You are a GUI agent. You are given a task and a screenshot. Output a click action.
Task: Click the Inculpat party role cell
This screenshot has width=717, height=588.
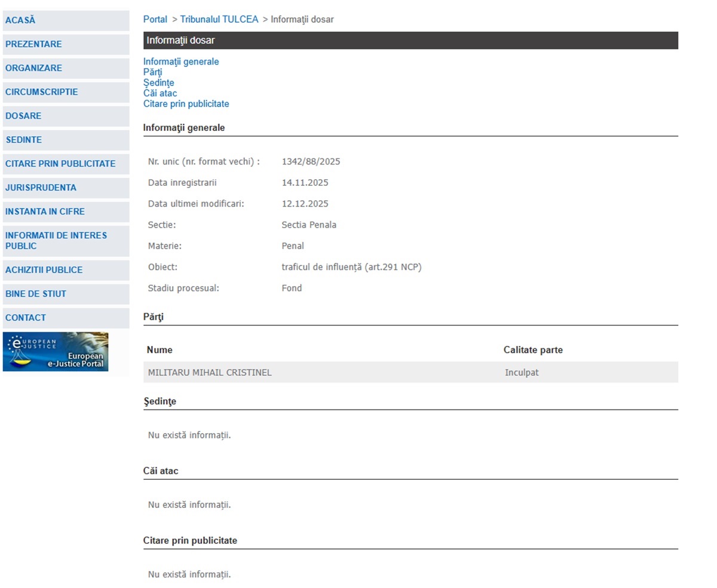[522, 372]
